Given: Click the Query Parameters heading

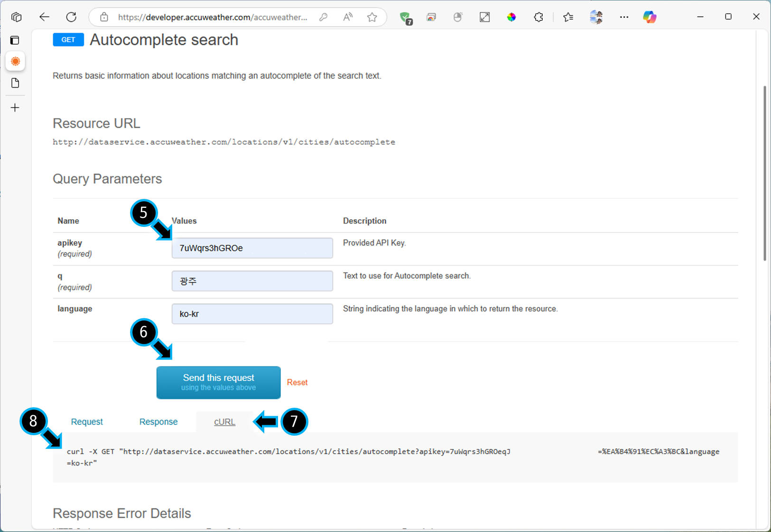Looking at the screenshot, I should click(x=107, y=179).
